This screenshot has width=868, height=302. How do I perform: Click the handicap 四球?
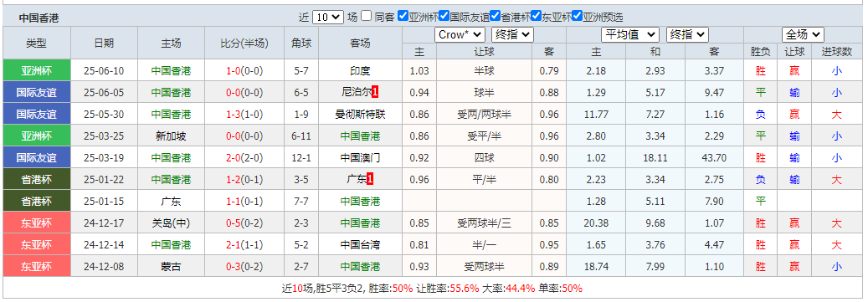tap(485, 157)
